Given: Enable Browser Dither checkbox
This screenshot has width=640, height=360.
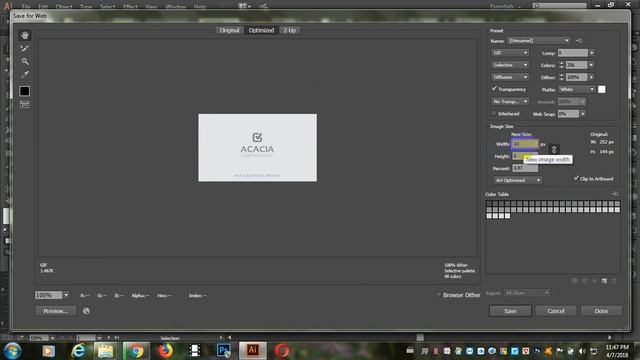Looking at the screenshot, I should 439,295.
